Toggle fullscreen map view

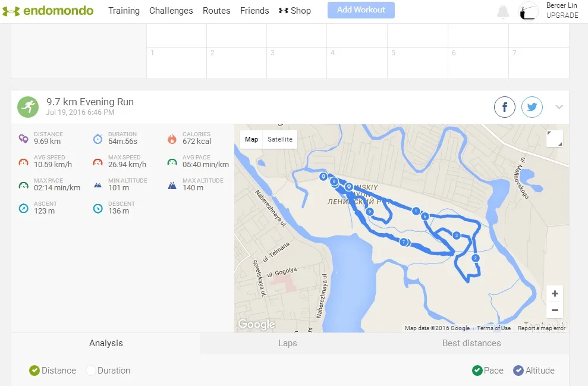pos(554,139)
